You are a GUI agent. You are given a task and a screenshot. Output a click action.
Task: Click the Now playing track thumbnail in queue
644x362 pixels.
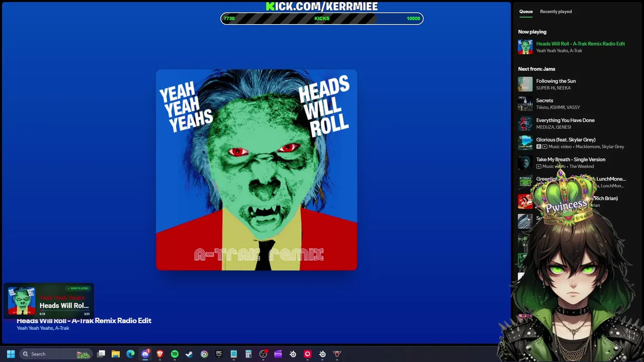(x=525, y=47)
